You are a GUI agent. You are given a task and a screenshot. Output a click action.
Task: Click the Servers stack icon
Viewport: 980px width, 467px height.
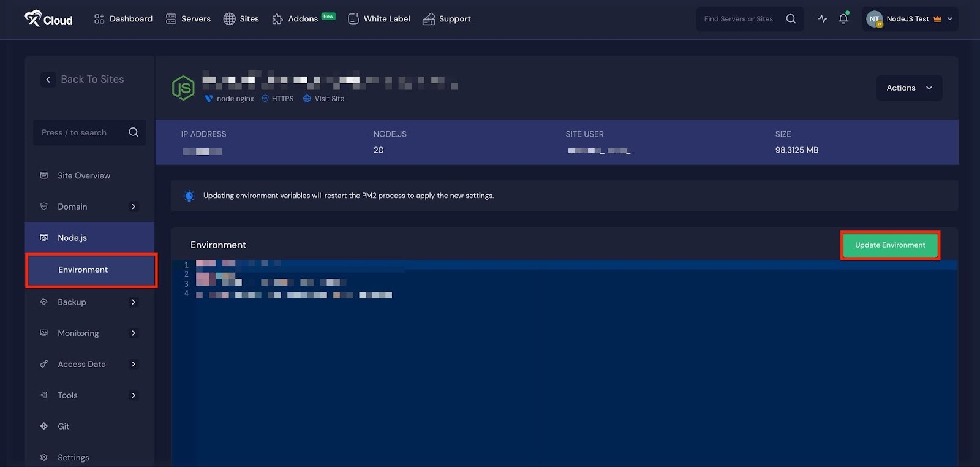click(171, 19)
